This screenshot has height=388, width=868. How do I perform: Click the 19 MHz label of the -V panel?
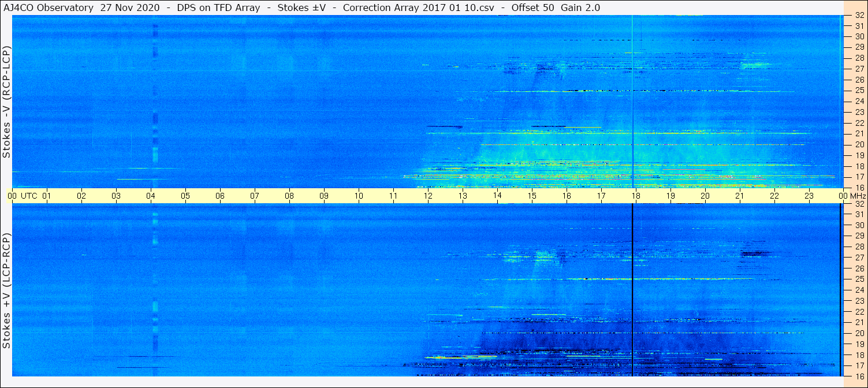[859, 155]
